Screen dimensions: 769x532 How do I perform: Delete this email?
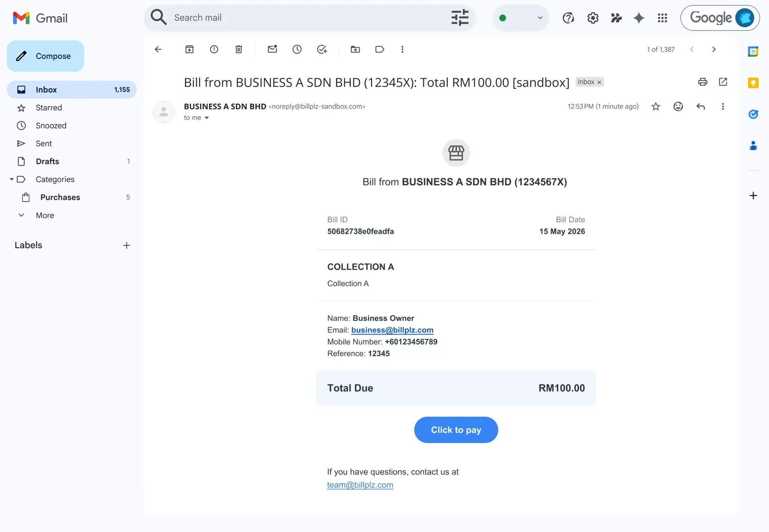point(239,49)
